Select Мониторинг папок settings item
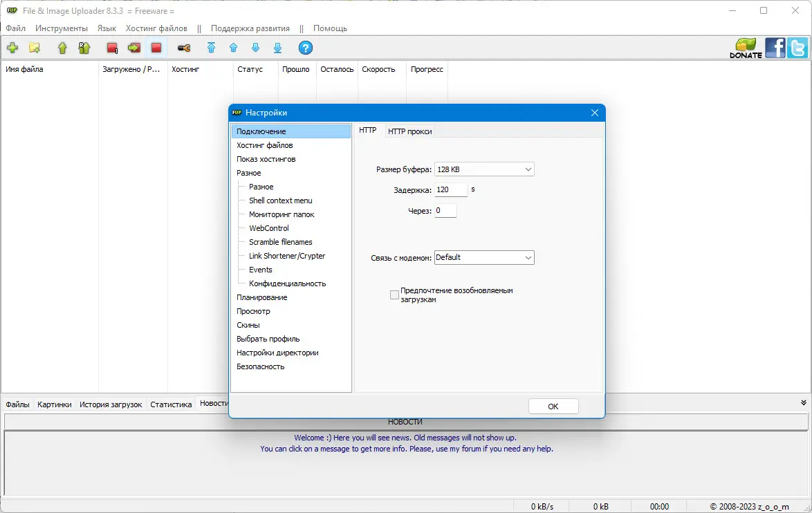The image size is (812, 513). 282,214
